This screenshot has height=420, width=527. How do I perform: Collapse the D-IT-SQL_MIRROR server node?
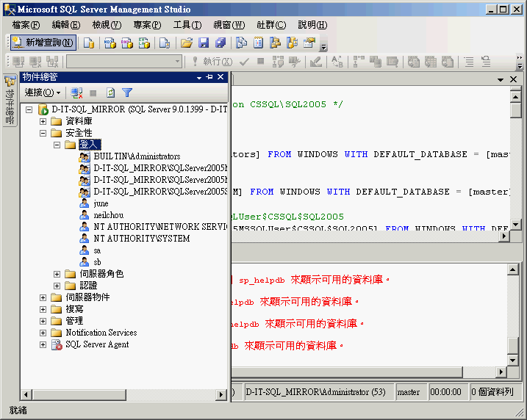pyautogui.click(x=29, y=109)
